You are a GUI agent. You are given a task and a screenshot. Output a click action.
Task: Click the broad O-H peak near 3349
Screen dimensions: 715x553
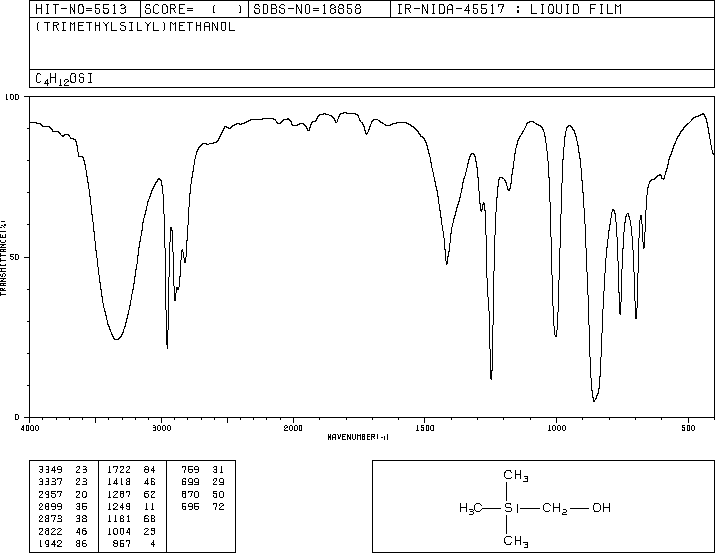pos(116,339)
